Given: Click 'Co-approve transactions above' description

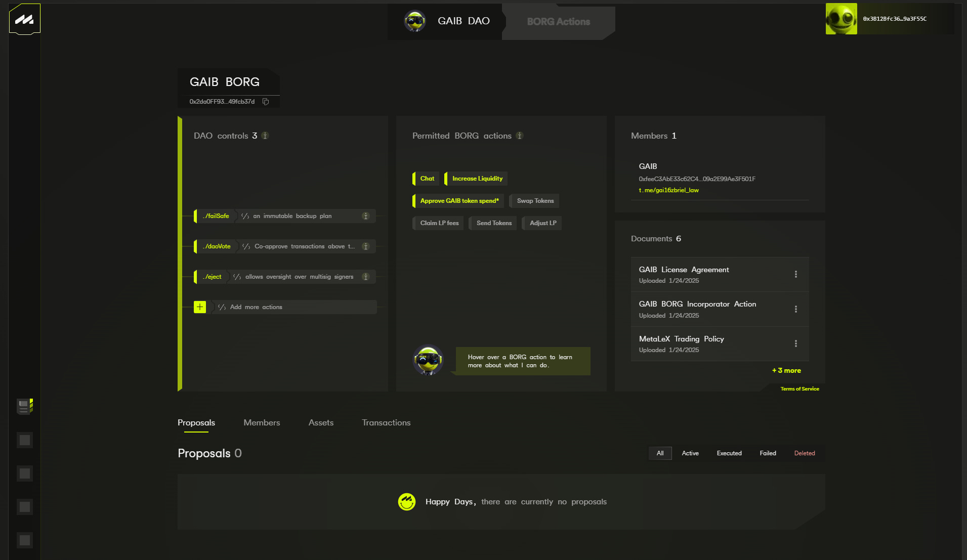Looking at the screenshot, I should (305, 246).
